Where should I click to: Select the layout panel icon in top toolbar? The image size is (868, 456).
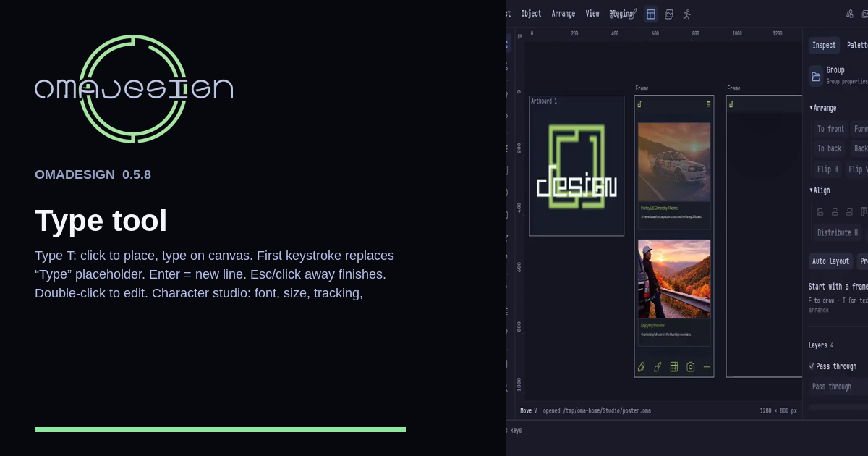click(651, 14)
